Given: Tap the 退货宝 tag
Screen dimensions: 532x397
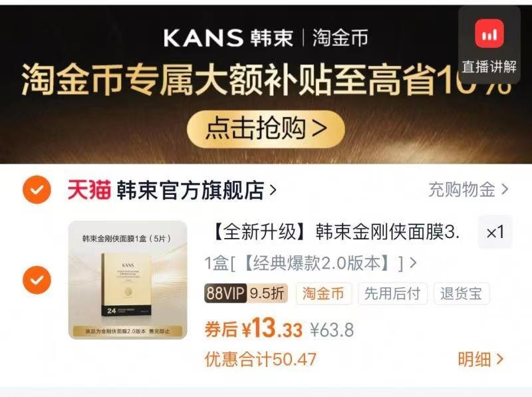Looking at the screenshot, I should point(461,293).
